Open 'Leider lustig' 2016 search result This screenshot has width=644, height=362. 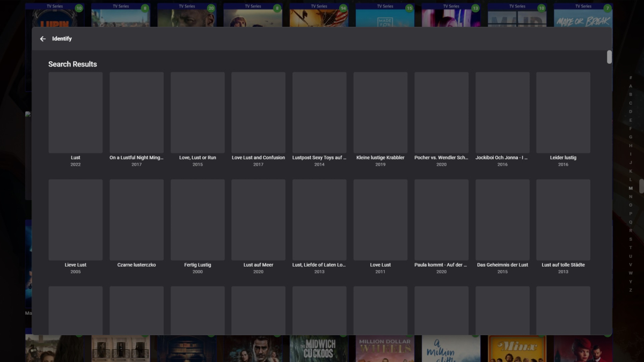coord(563,113)
